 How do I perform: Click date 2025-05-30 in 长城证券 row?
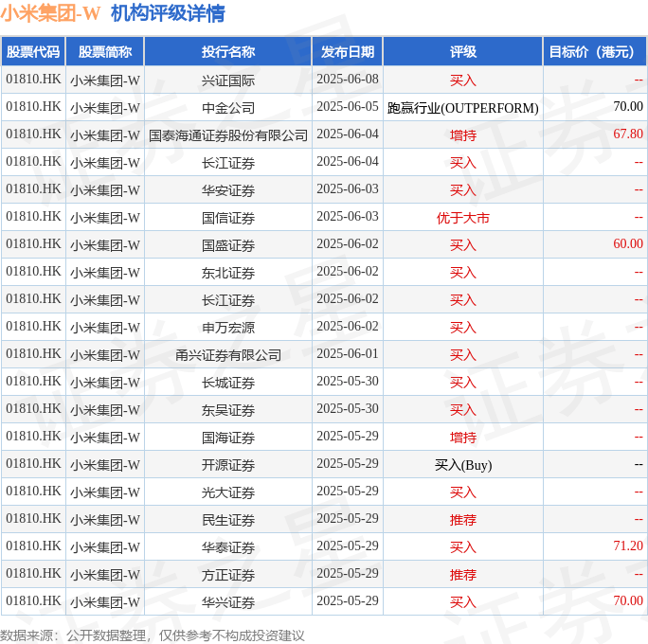(348, 381)
